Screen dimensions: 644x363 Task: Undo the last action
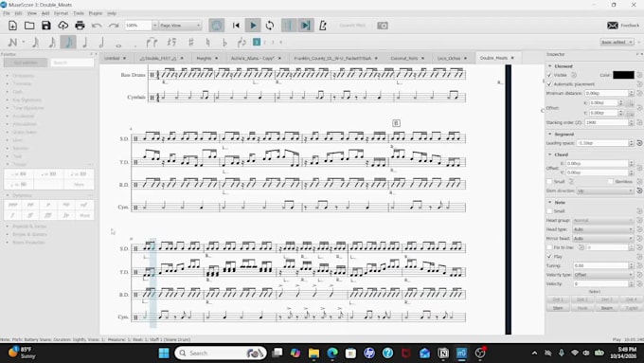coord(97,26)
